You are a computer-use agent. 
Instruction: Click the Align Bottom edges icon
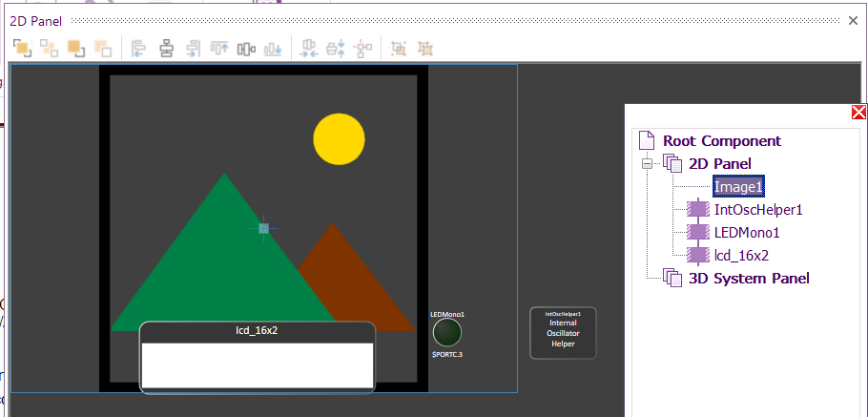click(274, 48)
